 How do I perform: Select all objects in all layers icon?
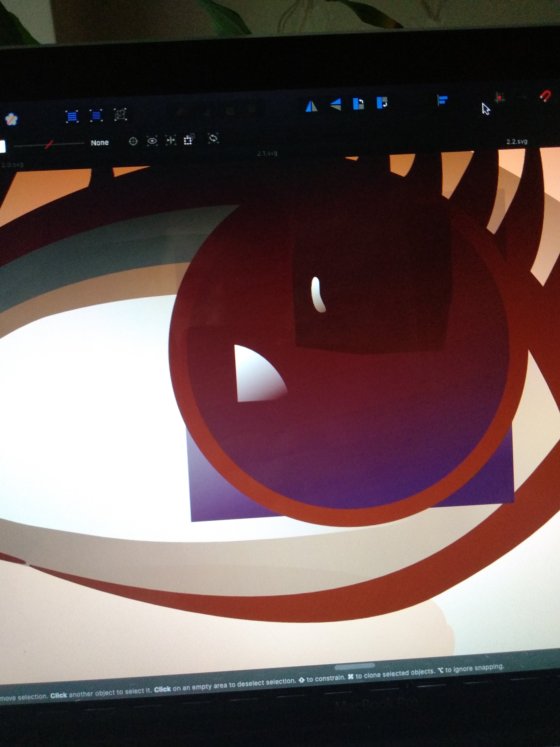pos(72,116)
